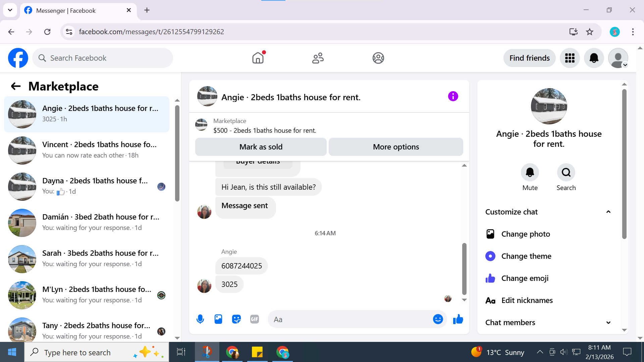Open the notifications bell
Image resolution: width=644 pixels, height=362 pixels.
pos(594,58)
